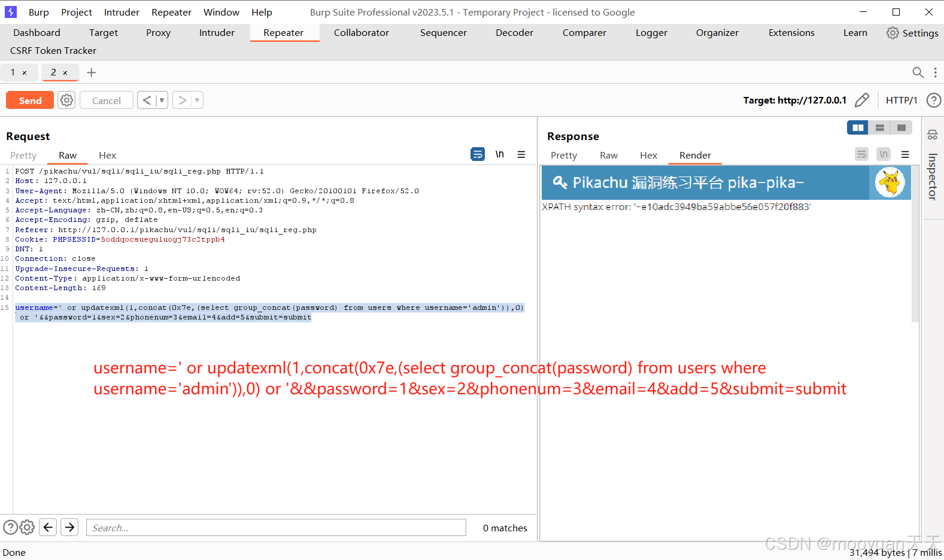Open the Collaborator tab
The image size is (944, 560).
click(362, 33)
